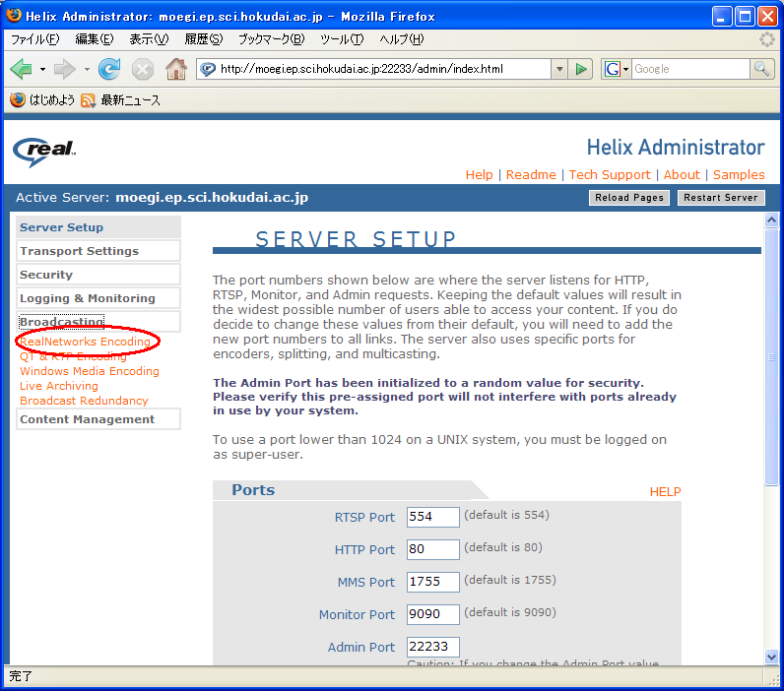Screen dimensions: 784x691
Task: Click the Reload Pages button
Action: (629, 197)
